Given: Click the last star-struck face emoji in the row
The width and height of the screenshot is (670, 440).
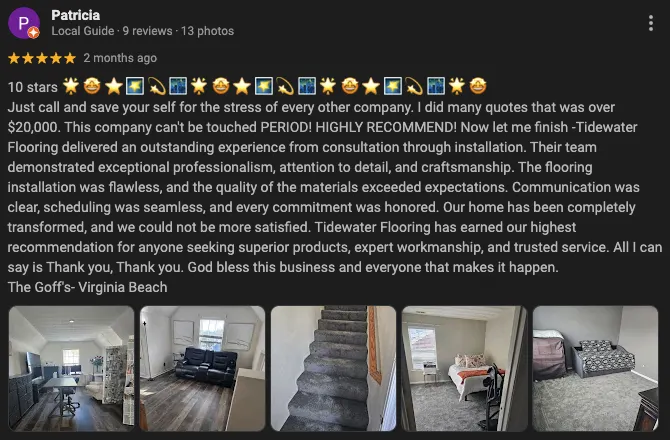Looking at the screenshot, I should [x=478, y=86].
